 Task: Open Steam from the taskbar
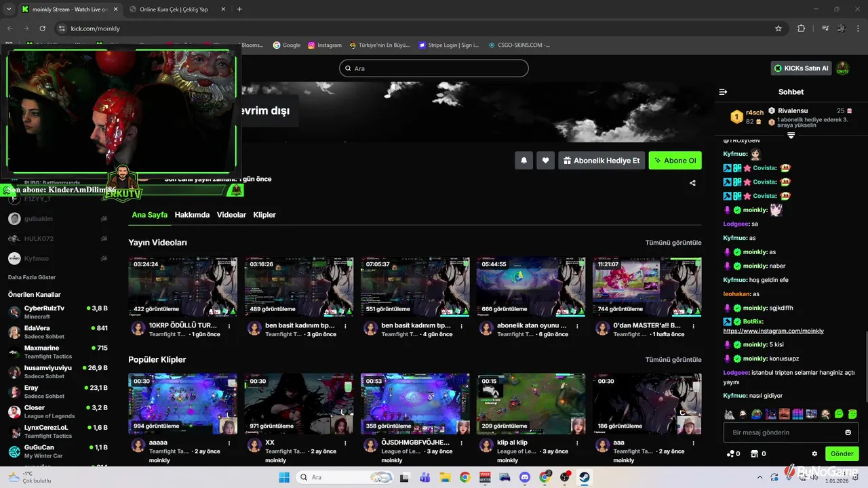pyautogui.click(x=584, y=477)
